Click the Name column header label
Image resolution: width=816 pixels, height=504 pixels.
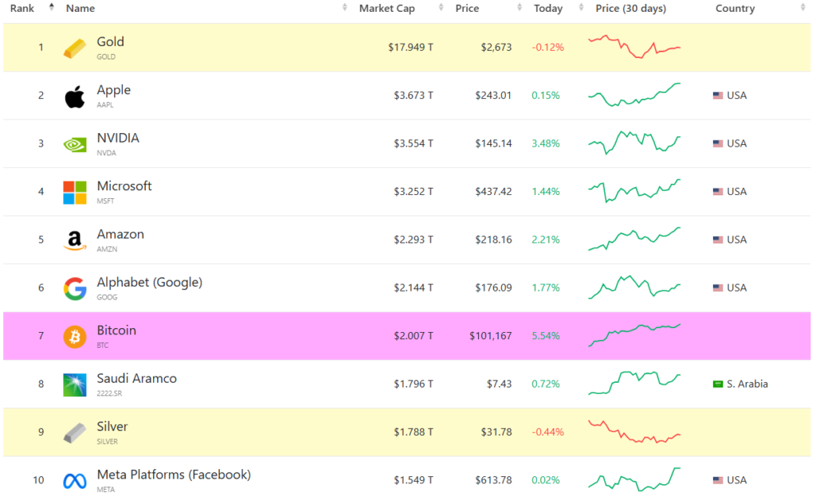80,8
